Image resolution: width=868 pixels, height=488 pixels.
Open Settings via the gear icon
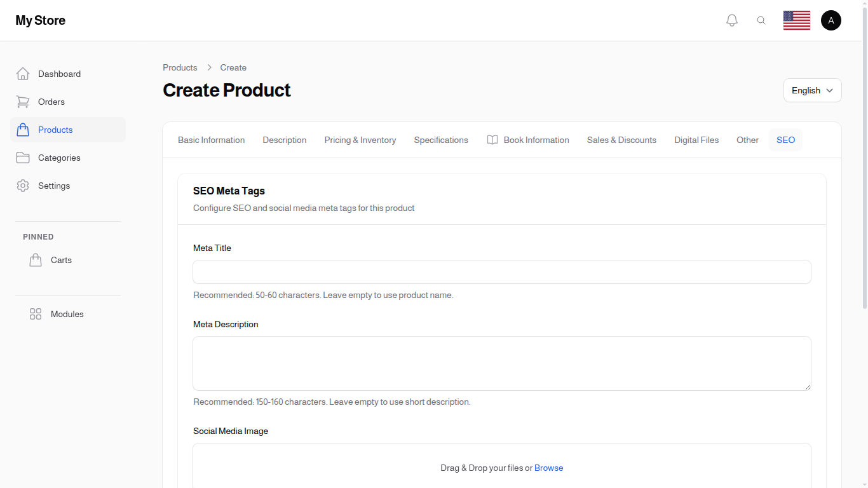coord(23,186)
